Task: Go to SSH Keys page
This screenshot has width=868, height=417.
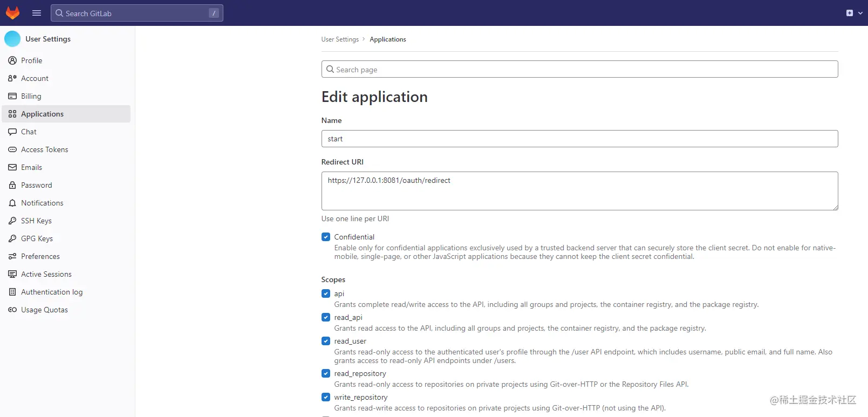Action: coord(66,221)
